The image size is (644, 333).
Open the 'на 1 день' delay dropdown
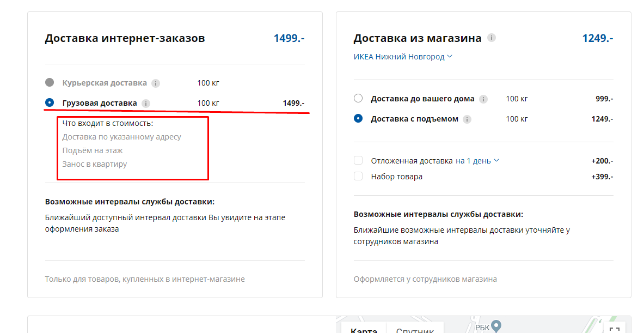click(x=477, y=161)
